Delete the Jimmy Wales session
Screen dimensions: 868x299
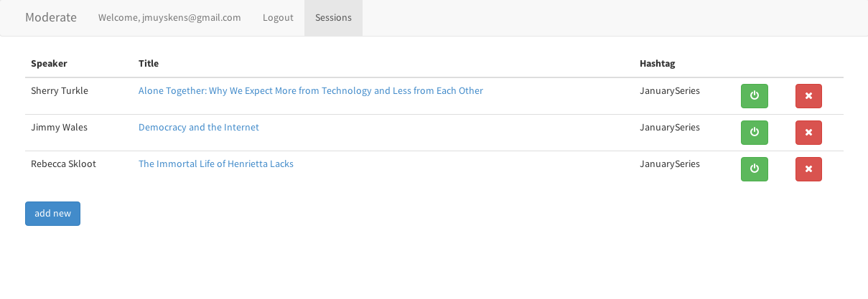tap(808, 133)
